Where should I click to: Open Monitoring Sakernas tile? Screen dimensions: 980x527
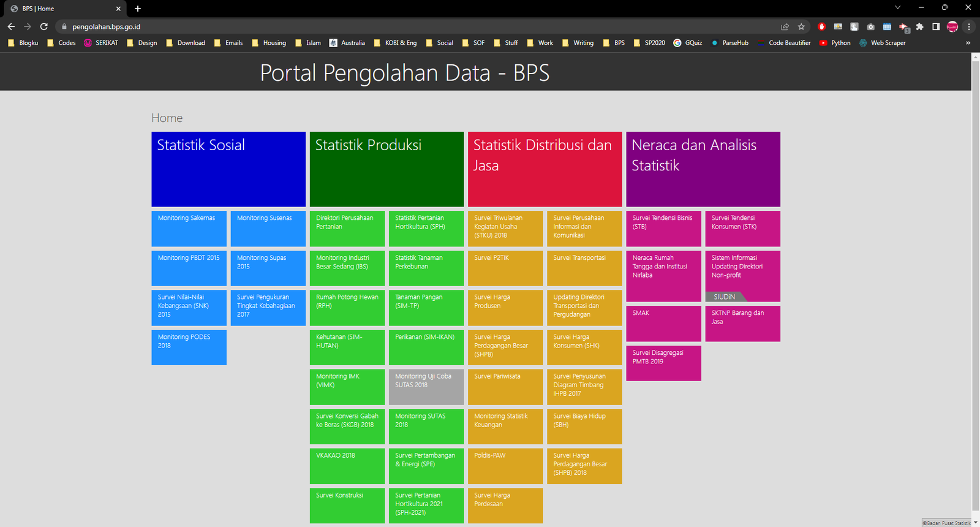point(189,229)
